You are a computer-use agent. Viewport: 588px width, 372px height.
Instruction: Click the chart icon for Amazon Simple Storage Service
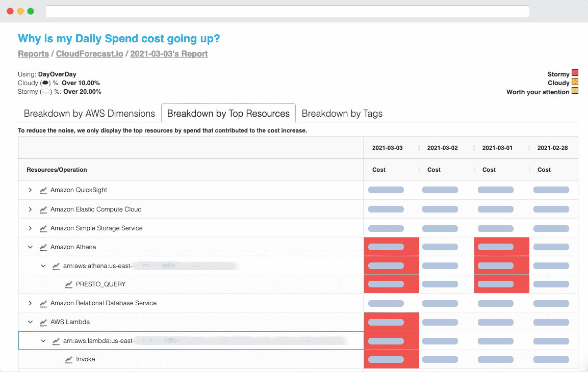[x=43, y=228]
